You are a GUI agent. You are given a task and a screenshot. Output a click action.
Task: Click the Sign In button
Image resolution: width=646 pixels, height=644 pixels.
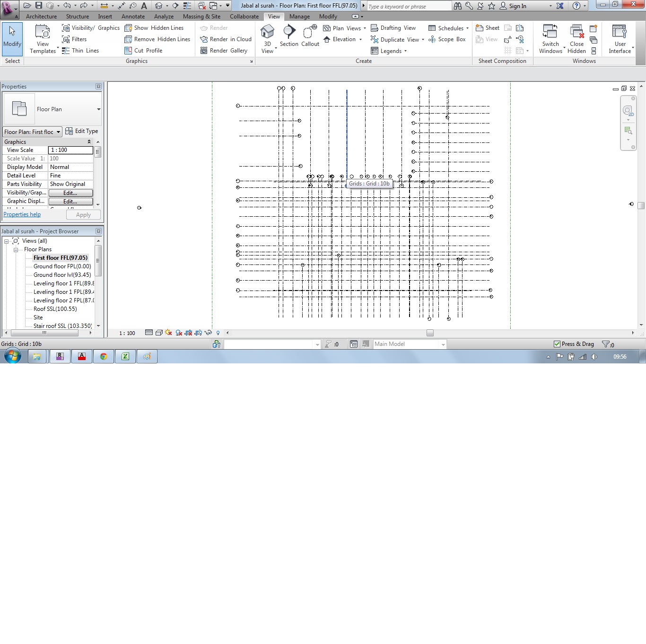point(513,6)
